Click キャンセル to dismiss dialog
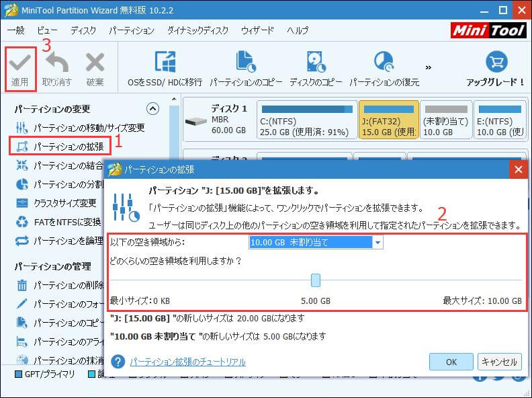Image resolution: width=532 pixels, height=398 pixels. pos(499,362)
